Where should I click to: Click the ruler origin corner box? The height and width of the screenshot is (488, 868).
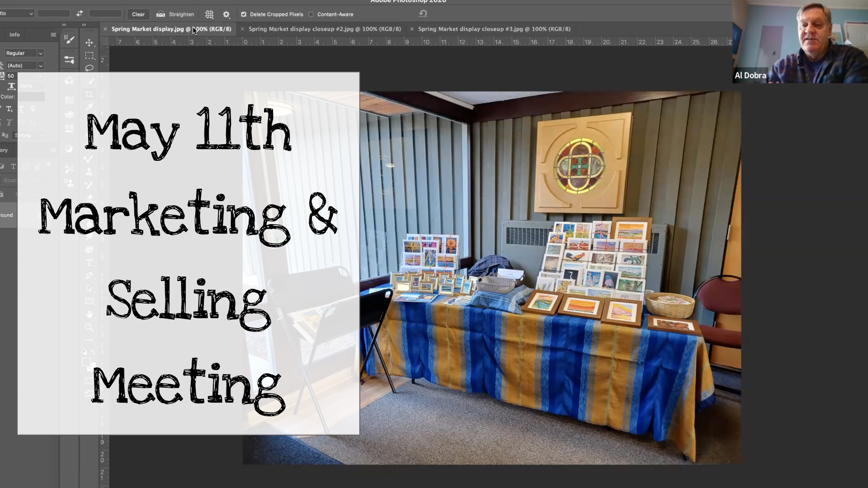(104, 42)
